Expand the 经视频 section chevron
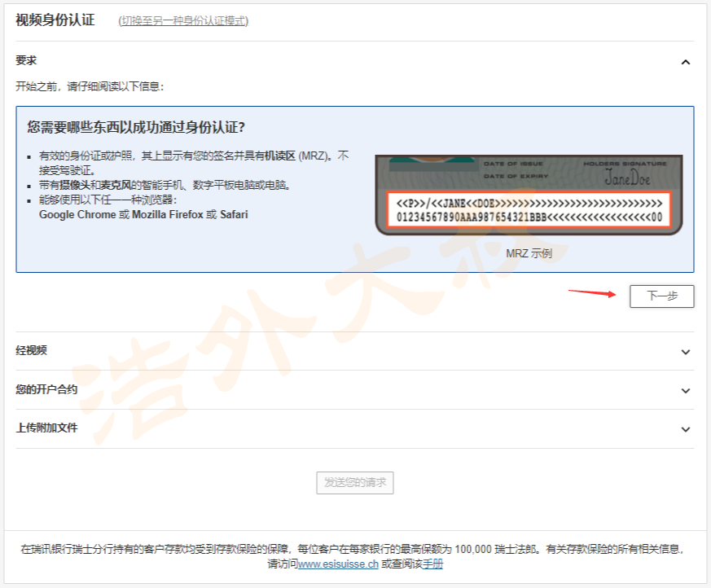Viewport: 711px width, 588px height. tap(686, 352)
